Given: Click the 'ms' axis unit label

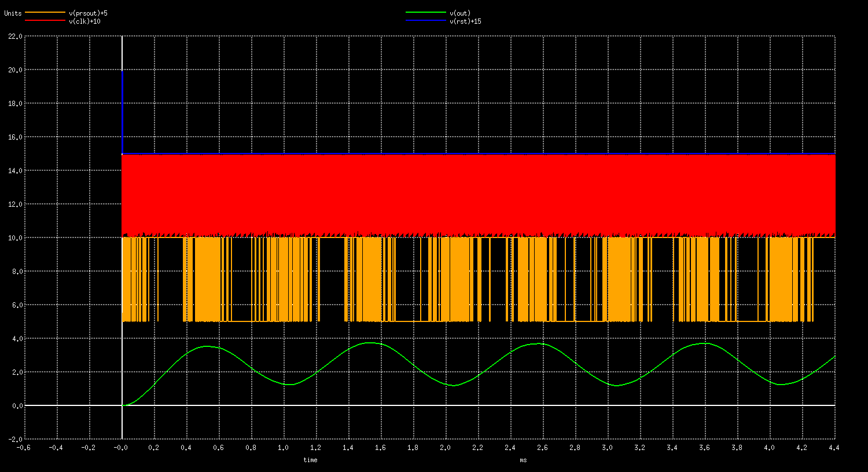Looking at the screenshot, I should point(523,460).
